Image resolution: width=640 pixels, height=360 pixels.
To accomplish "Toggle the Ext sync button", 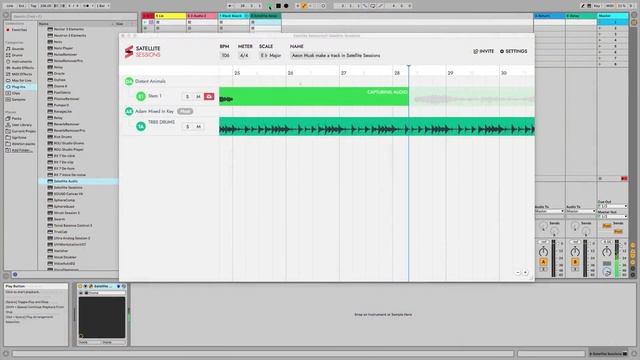I will [x=22, y=6].
